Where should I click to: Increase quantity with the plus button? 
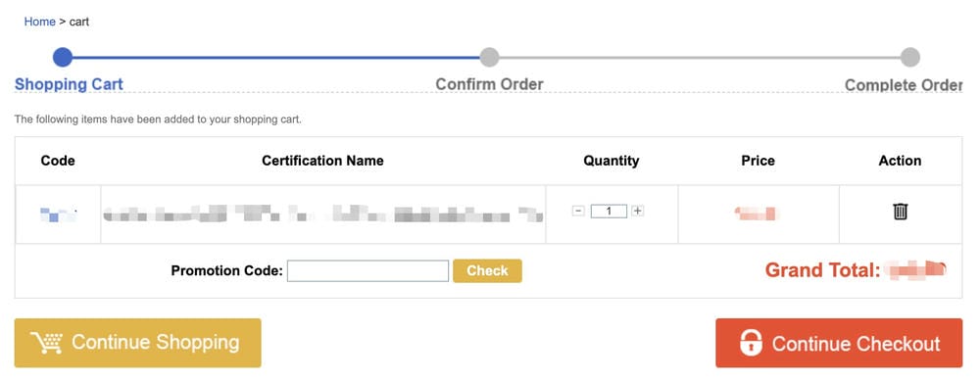pyautogui.click(x=637, y=212)
